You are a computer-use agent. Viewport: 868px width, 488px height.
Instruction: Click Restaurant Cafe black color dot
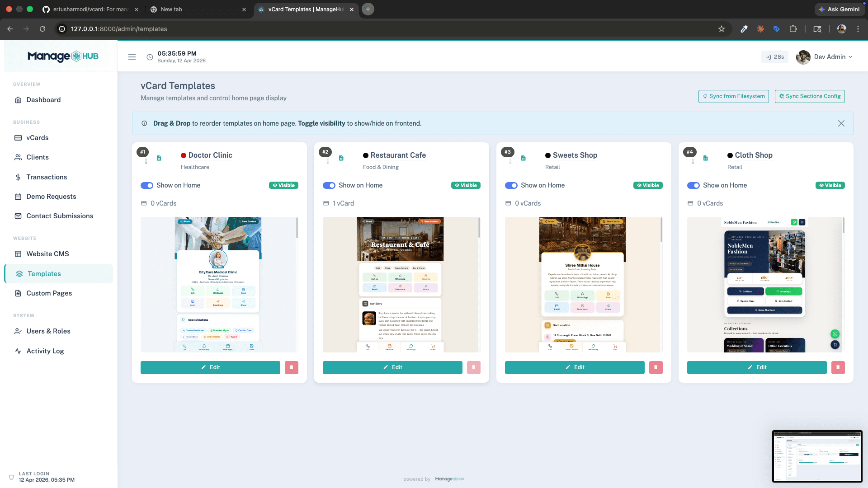click(366, 155)
